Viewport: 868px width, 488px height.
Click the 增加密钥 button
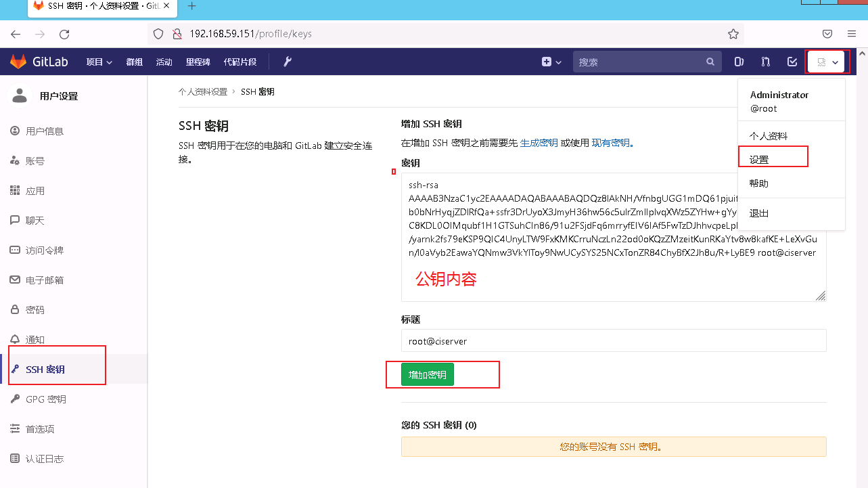pyautogui.click(x=428, y=375)
